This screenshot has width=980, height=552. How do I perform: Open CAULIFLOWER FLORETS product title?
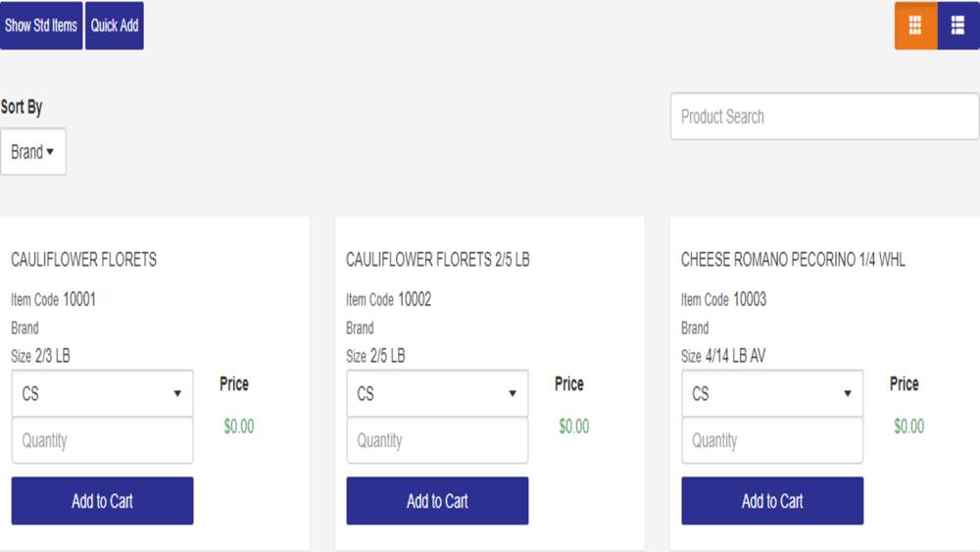83,260
